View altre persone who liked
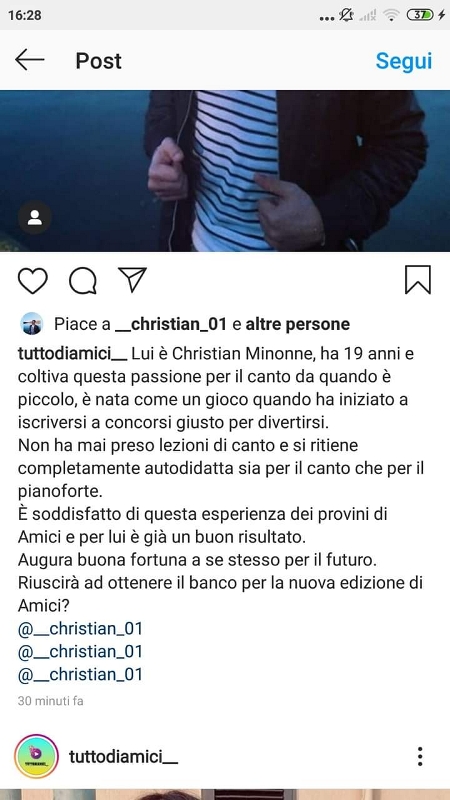 [298, 324]
